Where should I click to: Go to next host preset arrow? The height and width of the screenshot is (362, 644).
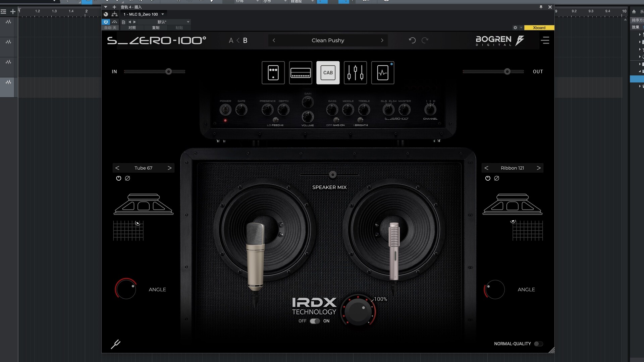135,22
